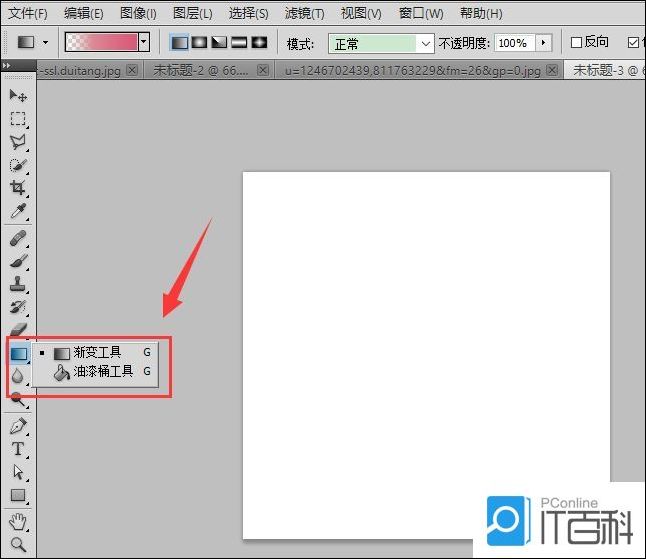Image resolution: width=646 pixels, height=559 pixels.
Task: Open the 文件(F) menu
Action: 28,14
